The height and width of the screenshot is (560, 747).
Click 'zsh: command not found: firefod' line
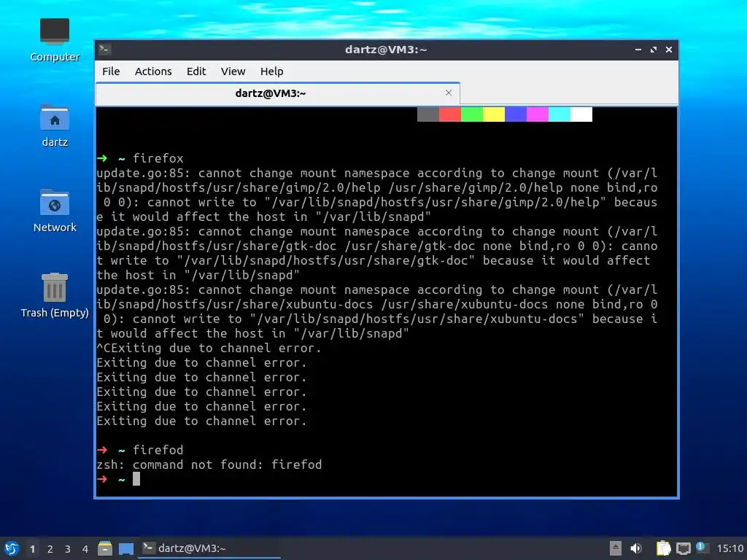tap(209, 464)
